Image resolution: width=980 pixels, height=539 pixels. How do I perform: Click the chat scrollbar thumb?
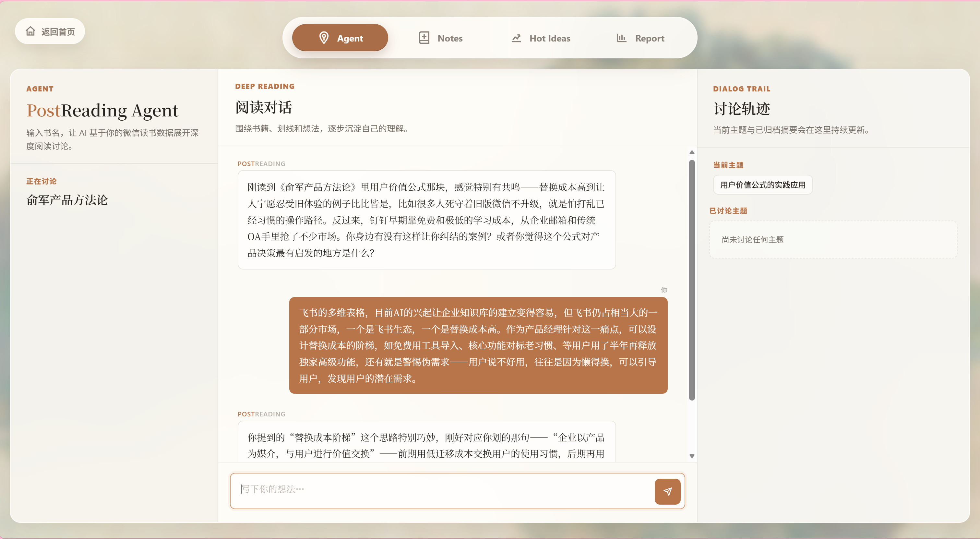pyautogui.click(x=692, y=280)
